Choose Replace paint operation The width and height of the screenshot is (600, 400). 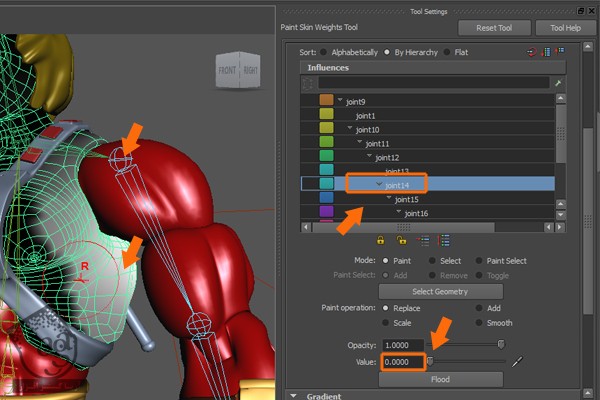pyautogui.click(x=385, y=308)
